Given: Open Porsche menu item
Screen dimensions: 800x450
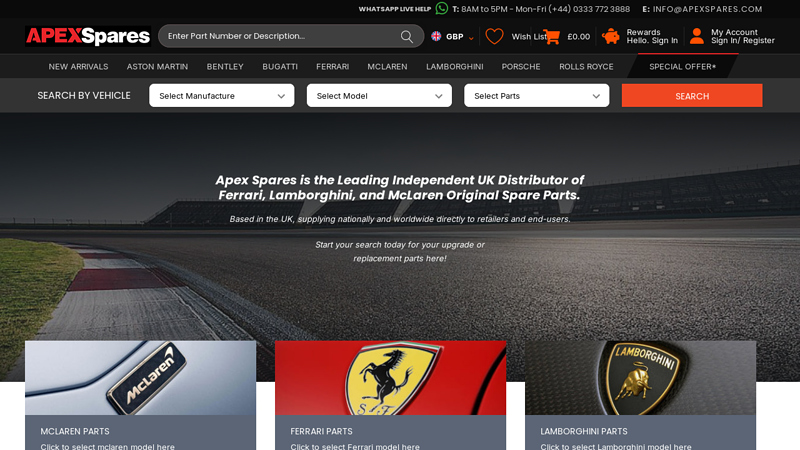Looking at the screenshot, I should pyautogui.click(x=520, y=66).
